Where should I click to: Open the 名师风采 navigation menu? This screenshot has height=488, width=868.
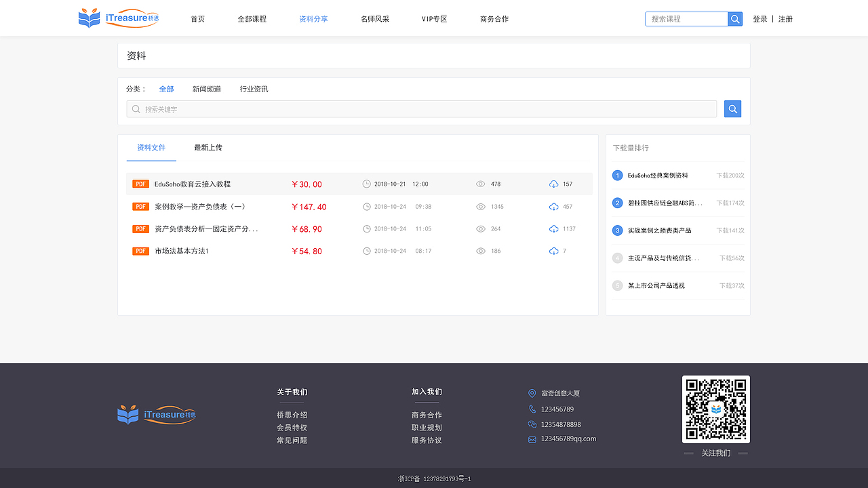click(x=375, y=19)
